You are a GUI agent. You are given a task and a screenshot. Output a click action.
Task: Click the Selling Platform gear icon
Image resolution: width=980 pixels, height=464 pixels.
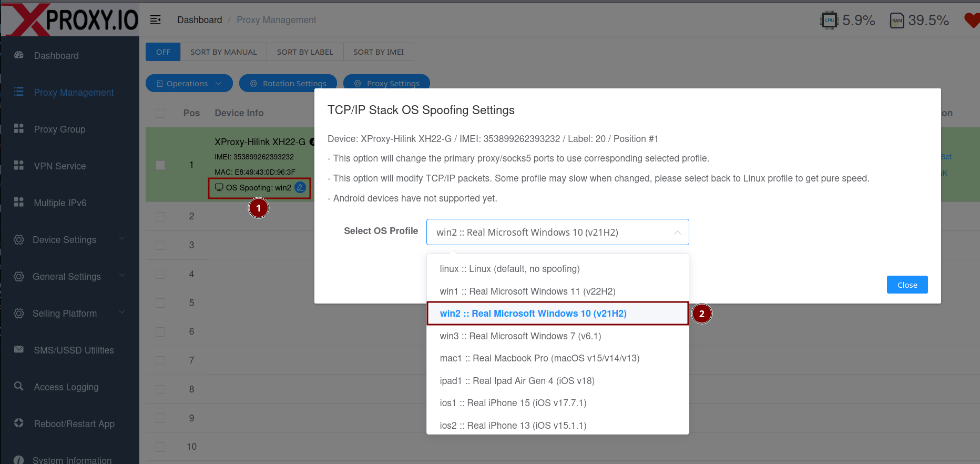click(19, 313)
